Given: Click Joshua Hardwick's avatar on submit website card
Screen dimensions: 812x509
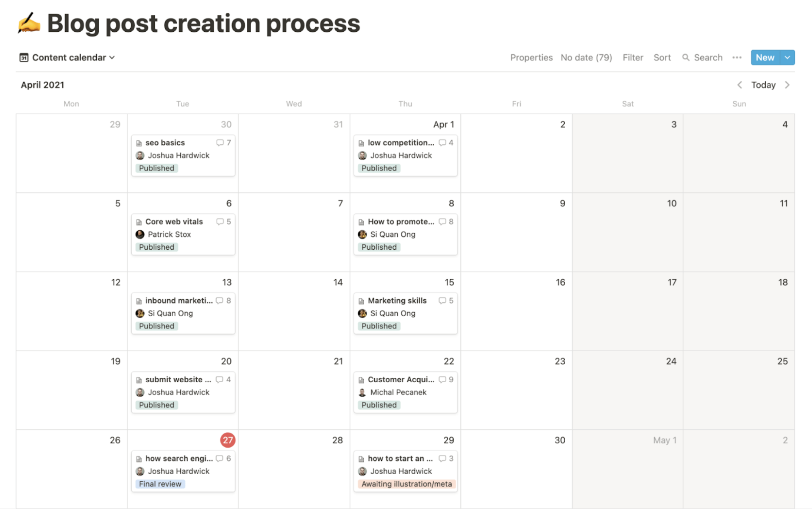Looking at the screenshot, I should click(140, 392).
